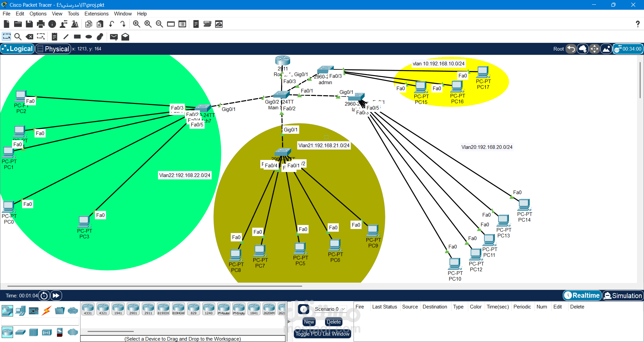Select the Draw Line tool
The image size is (644, 342).
(66, 37)
